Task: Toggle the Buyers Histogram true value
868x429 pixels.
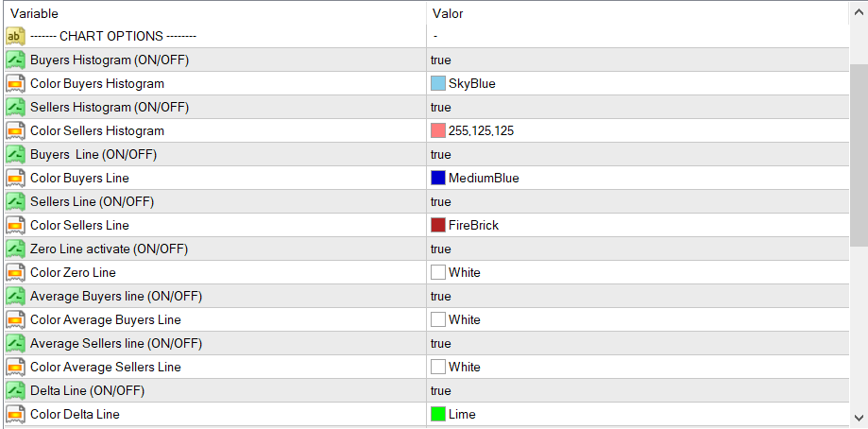Action: pyautogui.click(x=441, y=60)
